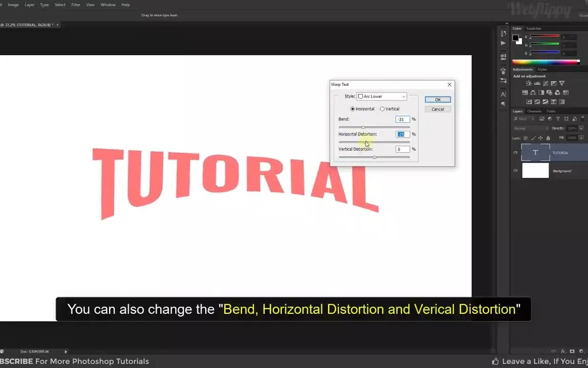Select the Horizontal warp orientation
The width and height of the screenshot is (588, 368).
click(352, 108)
